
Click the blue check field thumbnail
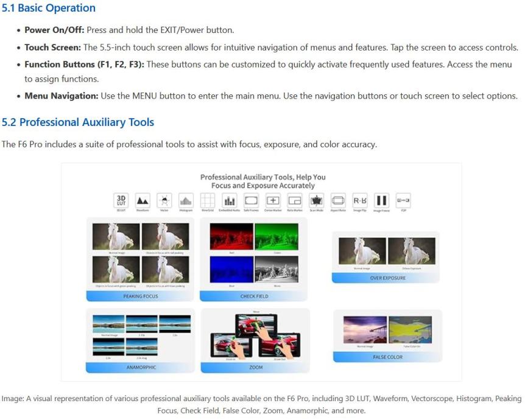pyautogui.click(x=231, y=268)
